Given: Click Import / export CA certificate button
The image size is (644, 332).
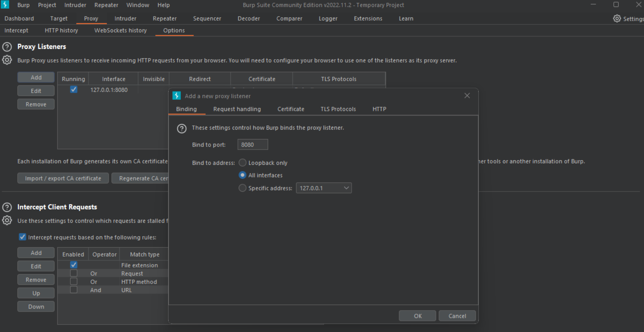Looking at the screenshot, I should pyautogui.click(x=63, y=178).
